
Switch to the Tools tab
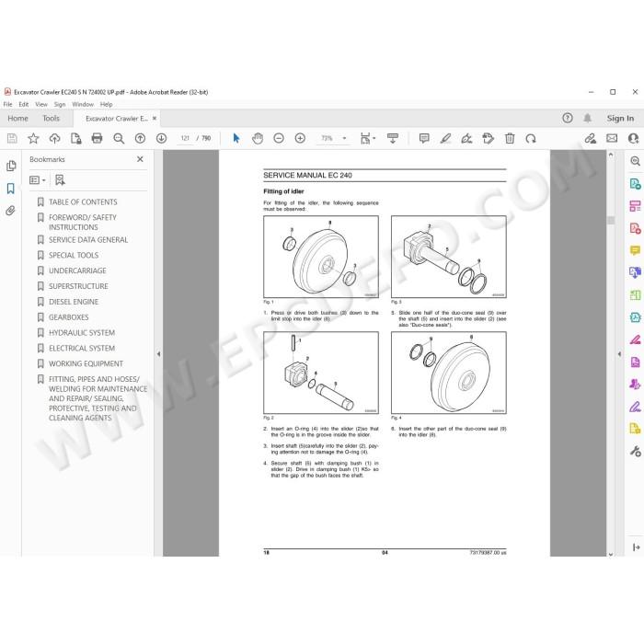51,119
